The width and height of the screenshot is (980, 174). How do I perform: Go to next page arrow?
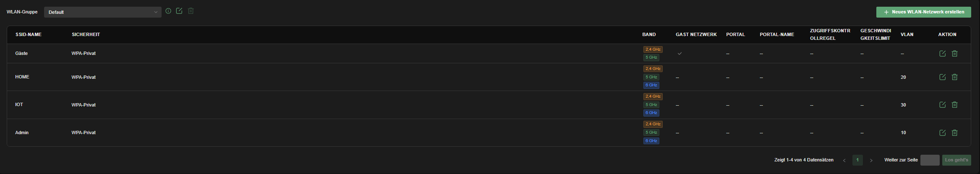click(871, 160)
